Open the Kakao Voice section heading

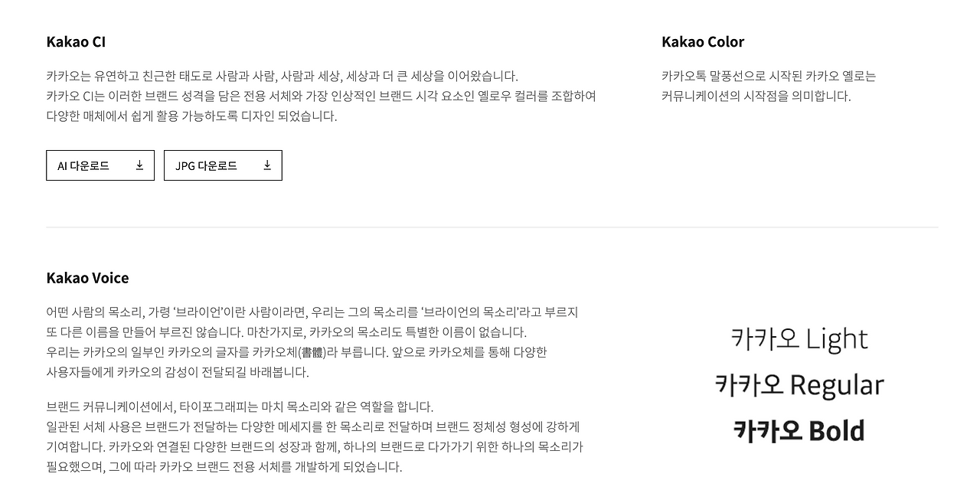pyautogui.click(x=87, y=277)
